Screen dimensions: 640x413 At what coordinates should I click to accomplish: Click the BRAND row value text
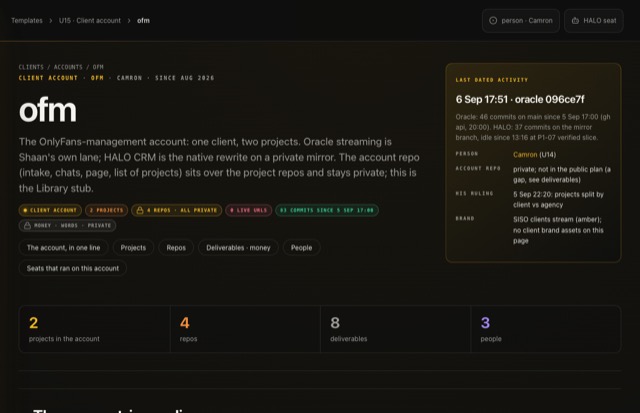pos(558,230)
